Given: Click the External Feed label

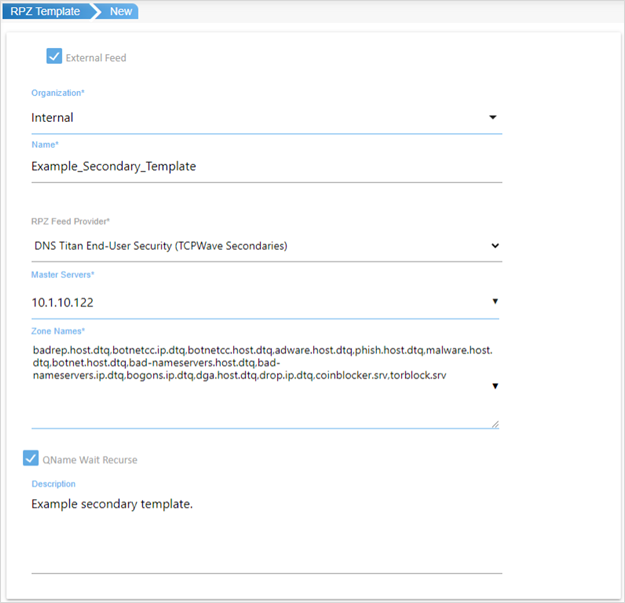Looking at the screenshot, I should 96,58.
